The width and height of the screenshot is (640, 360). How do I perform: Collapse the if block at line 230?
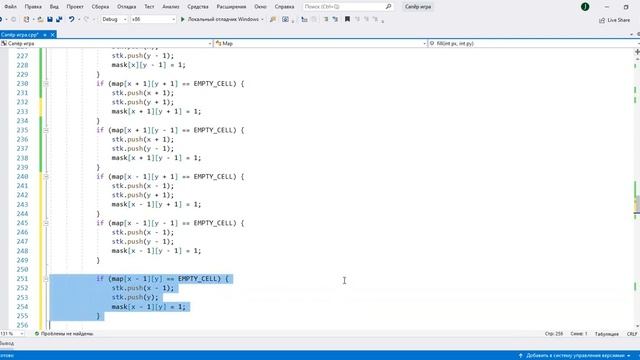click(46, 84)
